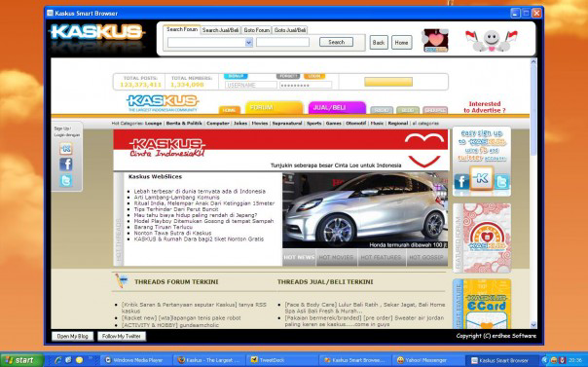Select the HOT MOVIES tab
The image size is (588, 367).
pyautogui.click(x=337, y=257)
